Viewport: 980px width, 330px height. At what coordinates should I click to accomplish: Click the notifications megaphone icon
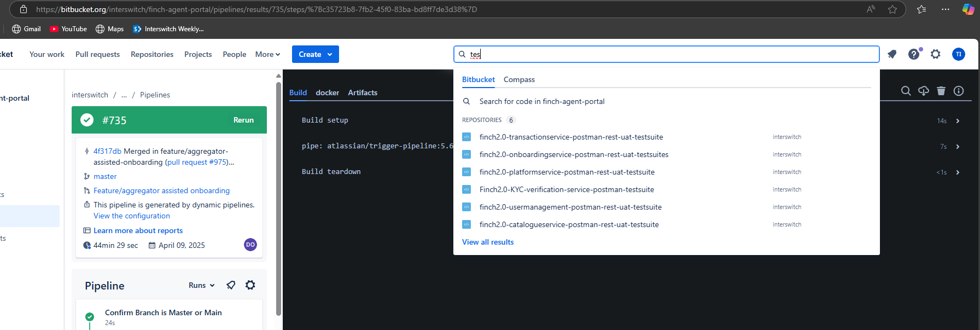click(x=892, y=54)
